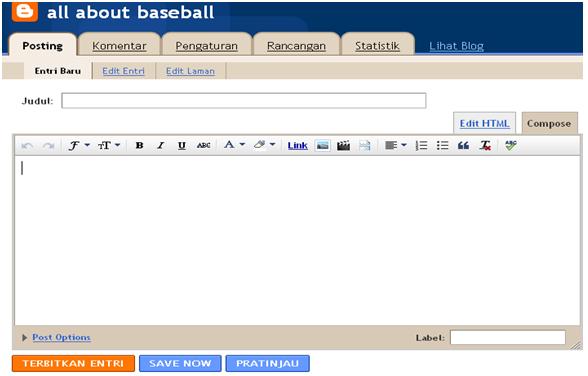Open the font family dropdown
The width and height of the screenshot is (588, 376).
point(79,145)
